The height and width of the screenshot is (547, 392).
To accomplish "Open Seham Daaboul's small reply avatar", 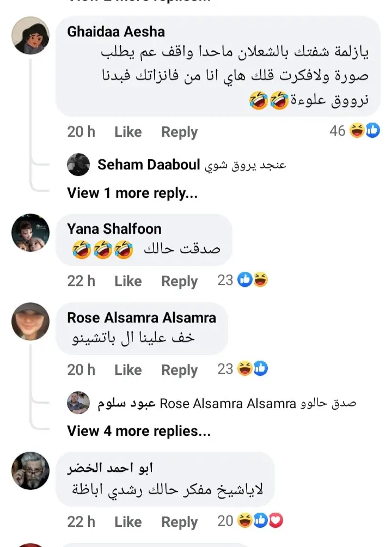I will pyautogui.click(x=78, y=165).
